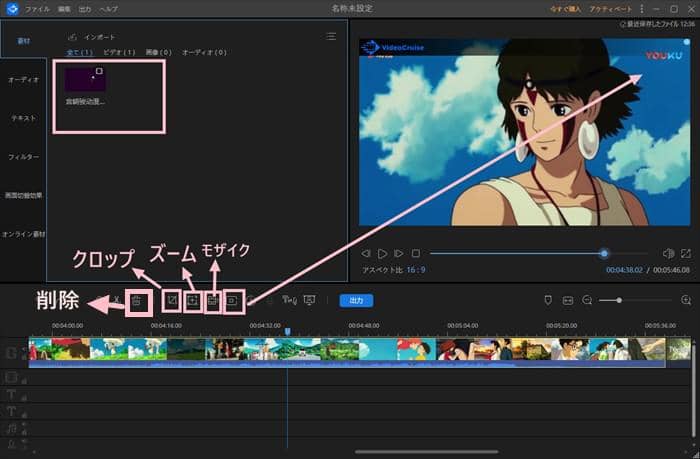Open the speech-to-text tool icon
Viewport: 700px width, 459px height.
[x=289, y=300]
